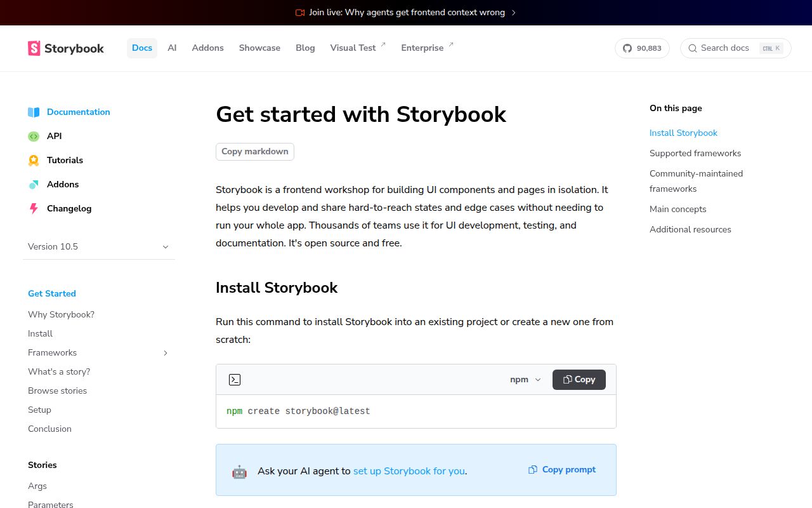Click the Documentation book icon
This screenshot has width=812, height=508.
pos(34,112)
